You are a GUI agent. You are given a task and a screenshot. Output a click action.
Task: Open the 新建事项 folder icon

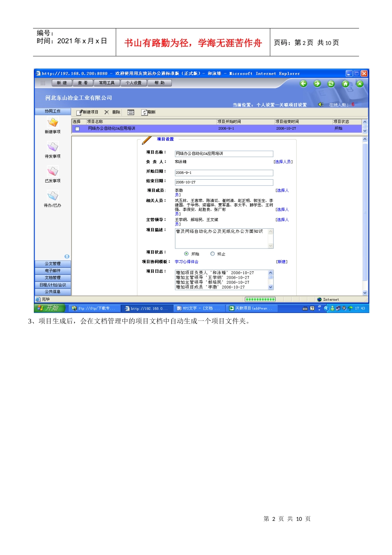click(x=53, y=123)
